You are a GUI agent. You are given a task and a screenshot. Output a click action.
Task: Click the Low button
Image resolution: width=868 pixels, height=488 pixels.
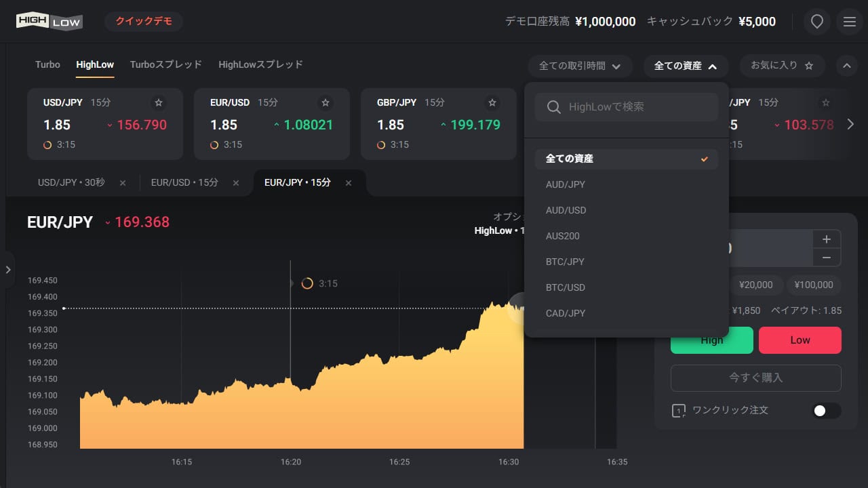click(x=800, y=340)
